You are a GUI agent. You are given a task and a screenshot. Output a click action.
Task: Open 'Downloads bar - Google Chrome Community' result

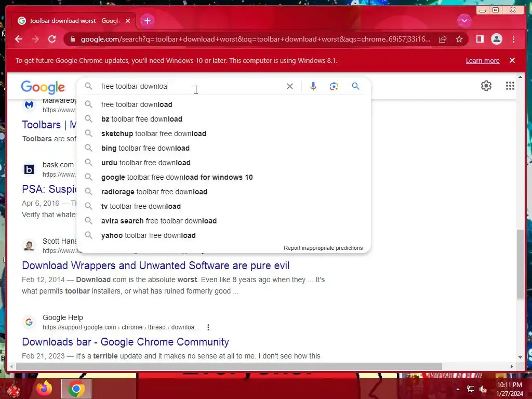pyautogui.click(x=126, y=342)
